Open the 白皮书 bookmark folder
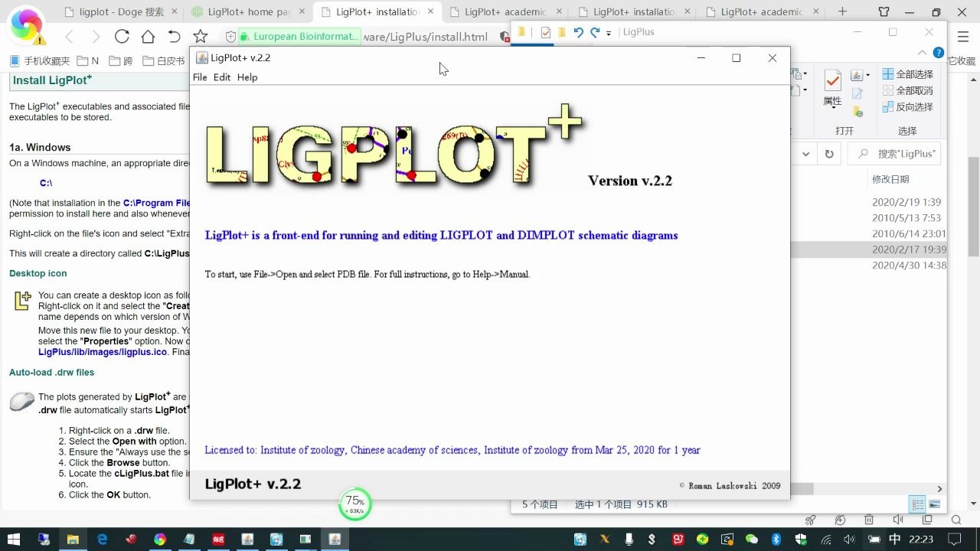The width and height of the screenshot is (980, 551). click(x=163, y=61)
